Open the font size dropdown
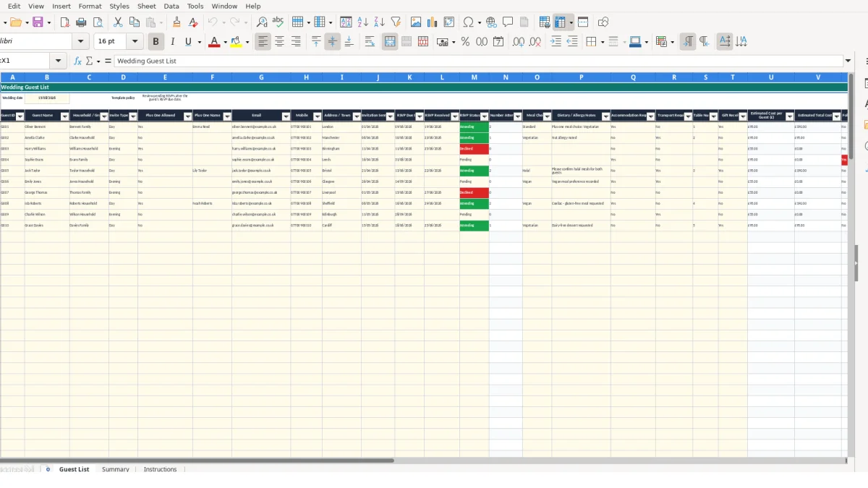 [x=135, y=42]
